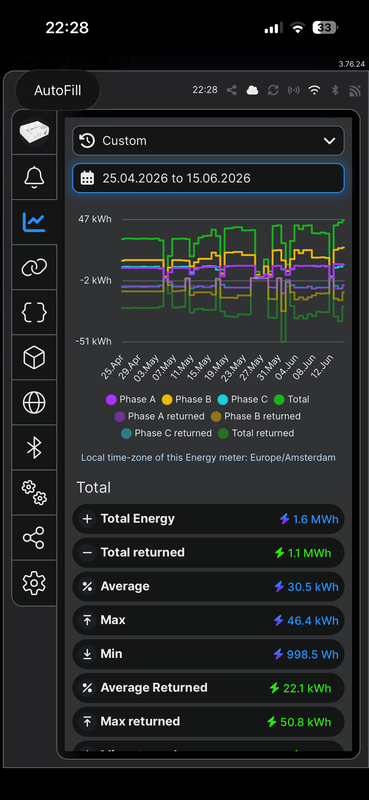Open the cube components sidebar tab
This screenshot has width=369, height=800.
point(34,357)
